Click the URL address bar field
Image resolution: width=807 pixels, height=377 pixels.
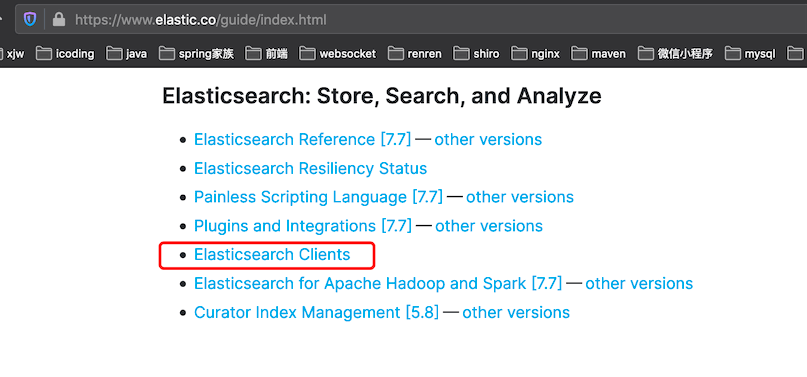coord(412,20)
